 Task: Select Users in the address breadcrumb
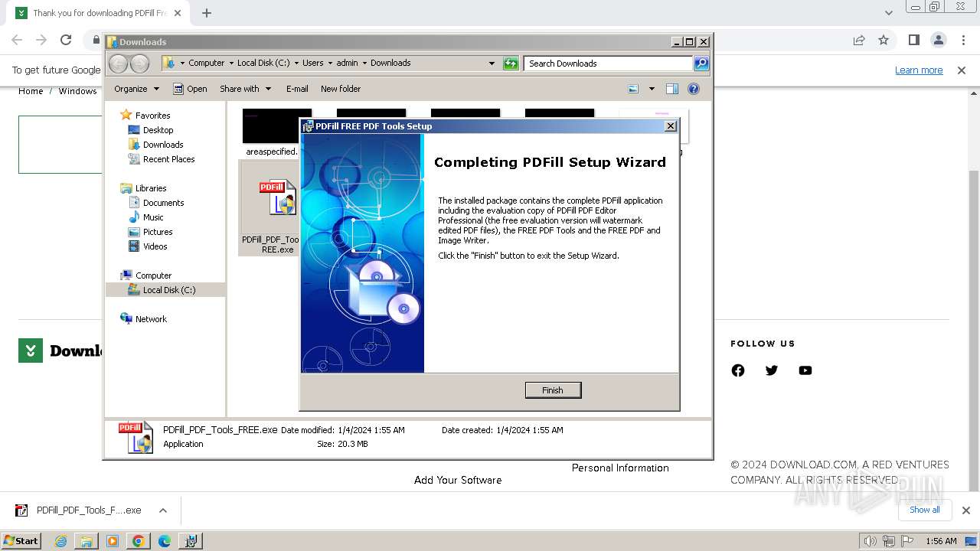(312, 64)
